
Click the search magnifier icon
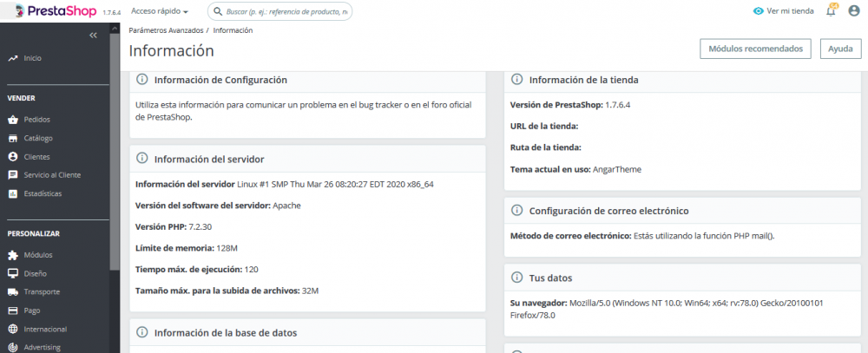219,11
